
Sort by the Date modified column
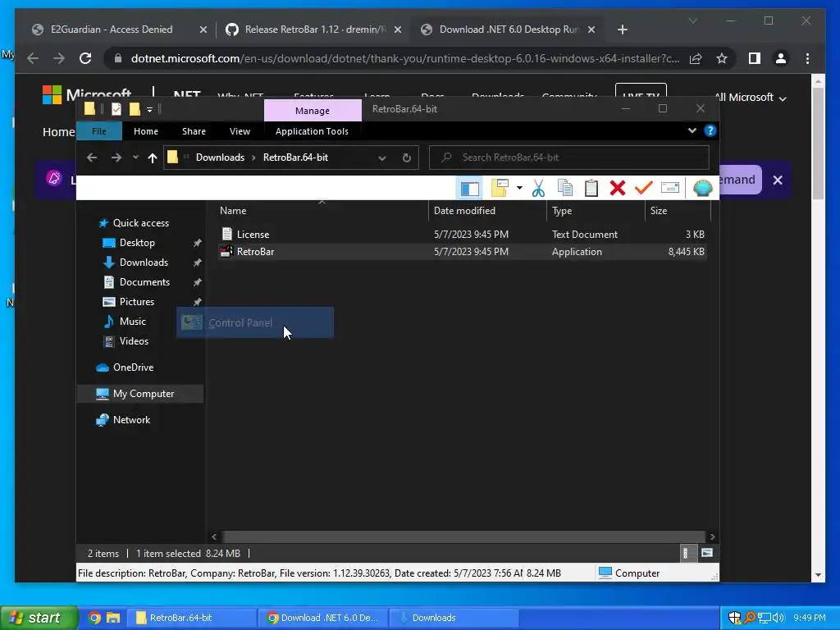(487, 211)
